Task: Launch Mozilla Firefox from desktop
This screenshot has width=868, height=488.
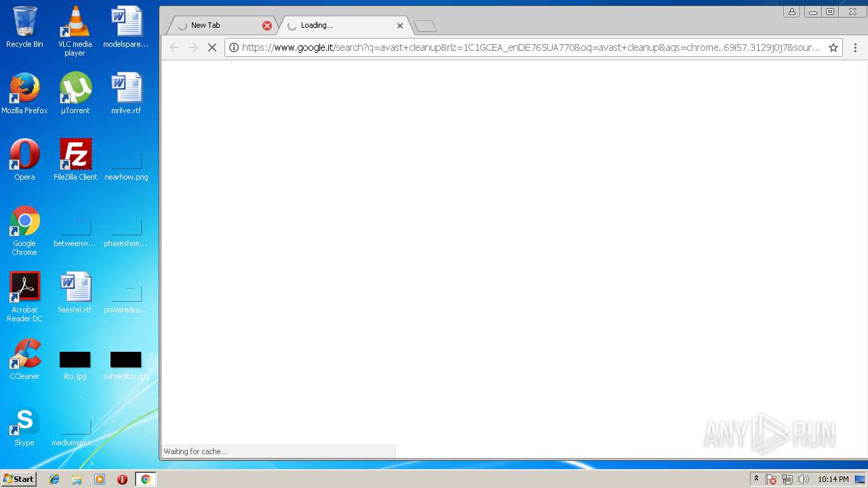Action: coord(24,94)
